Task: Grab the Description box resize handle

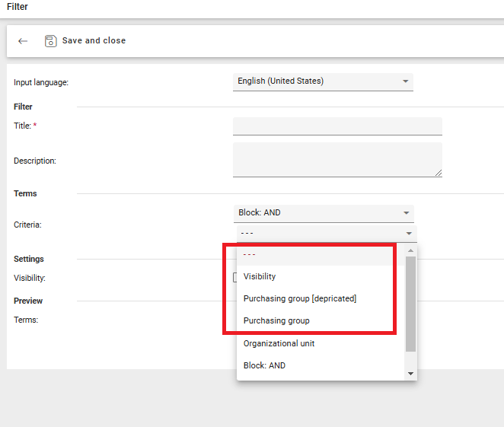Action: (438, 173)
